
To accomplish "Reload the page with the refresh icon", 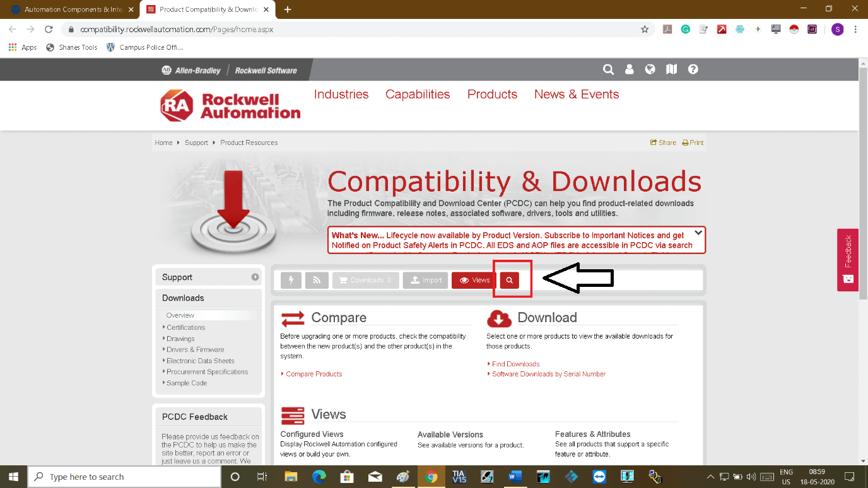I will pos(49,29).
